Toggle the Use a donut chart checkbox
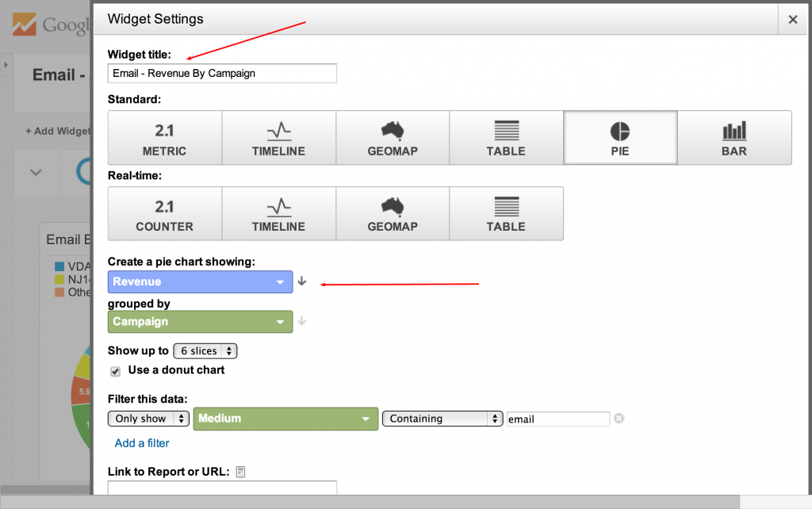The image size is (812, 509). 116,370
